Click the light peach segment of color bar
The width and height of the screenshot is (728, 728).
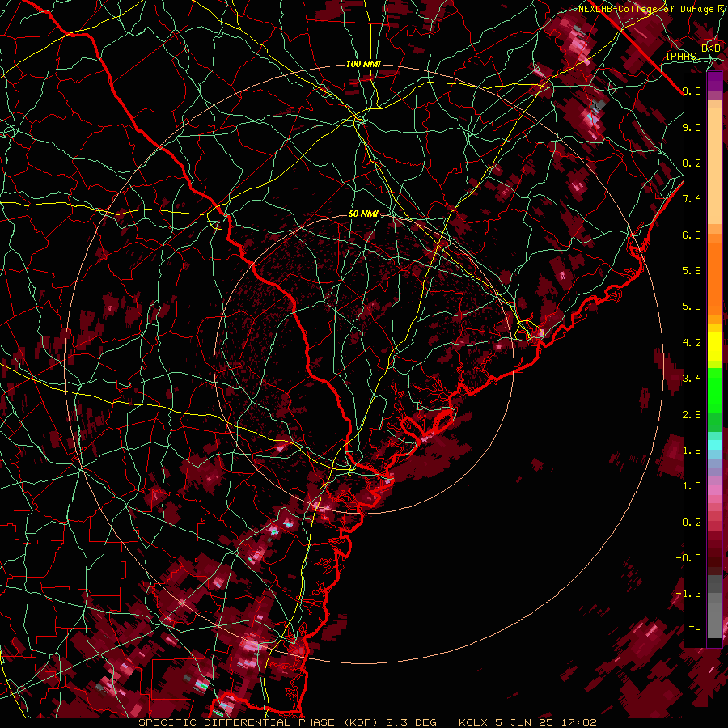pyautogui.click(x=714, y=166)
